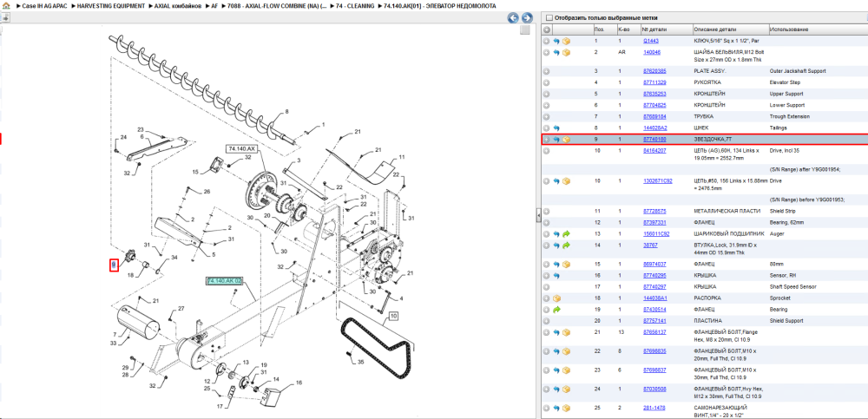The height and width of the screenshot is (419, 868).
Task: Click the blue arrow icon in row 87698835
Action: [556, 351]
